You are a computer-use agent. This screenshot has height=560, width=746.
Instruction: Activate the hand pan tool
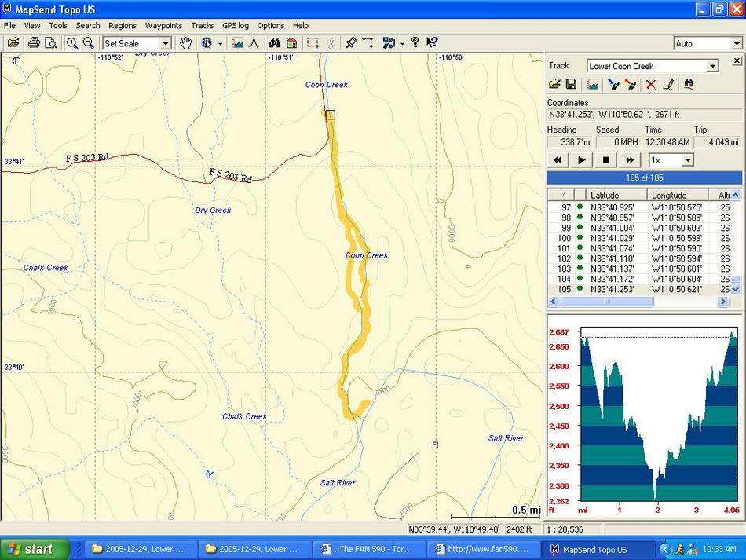tap(185, 43)
